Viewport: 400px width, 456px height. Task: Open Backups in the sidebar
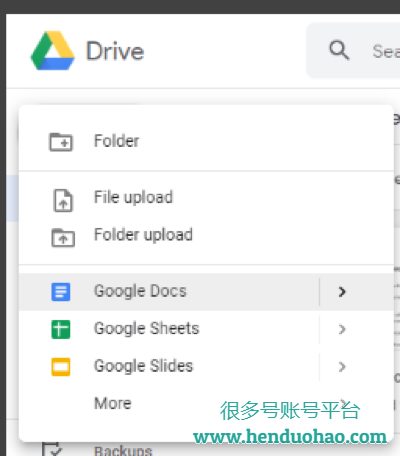click(123, 451)
